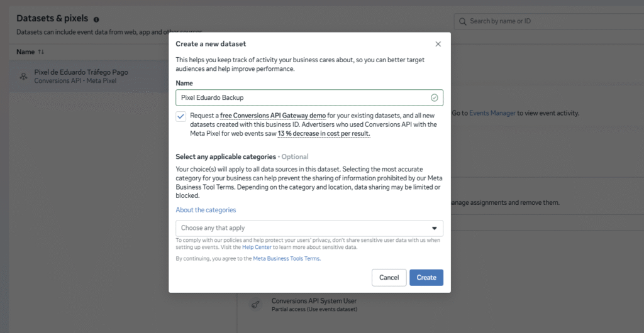Click the sort arrows next to Name column
The image size is (644, 333).
pos(42,52)
